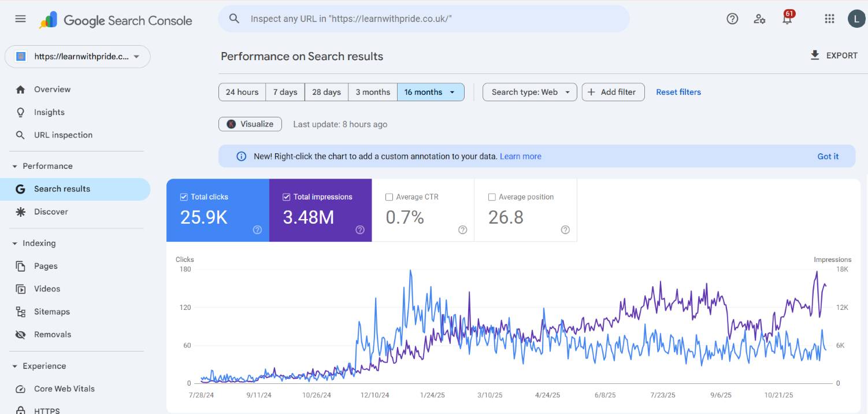Image resolution: width=868 pixels, height=414 pixels.
Task: Click the HTTPS padlock icon
Action: coord(20,411)
